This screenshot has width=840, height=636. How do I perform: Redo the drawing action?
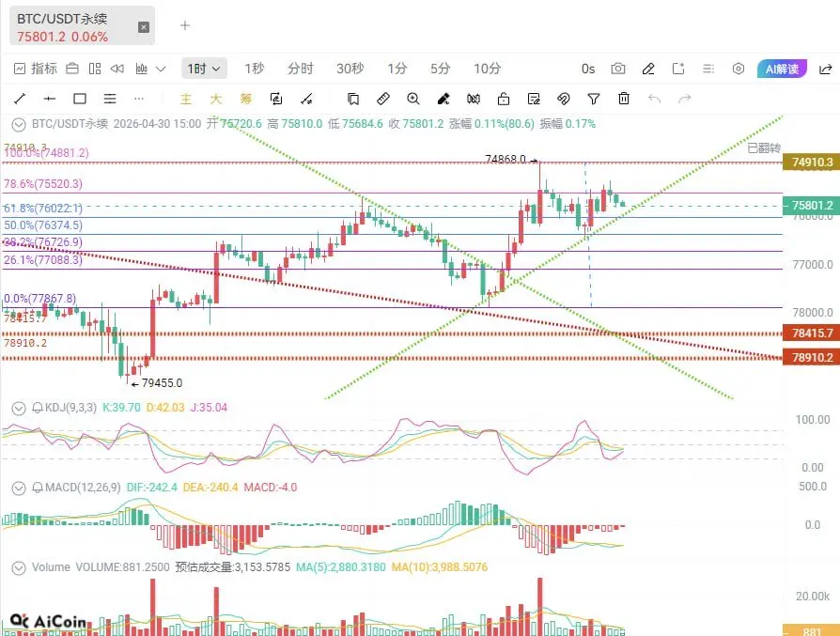(x=685, y=99)
